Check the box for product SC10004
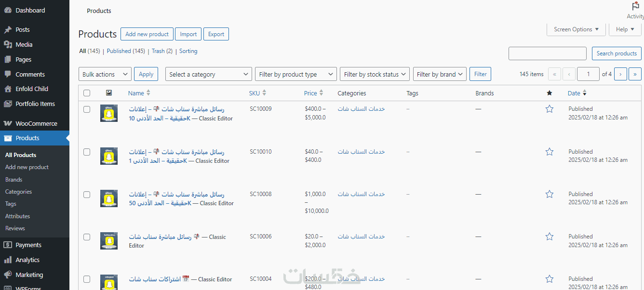The image size is (644, 290). click(87, 279)
